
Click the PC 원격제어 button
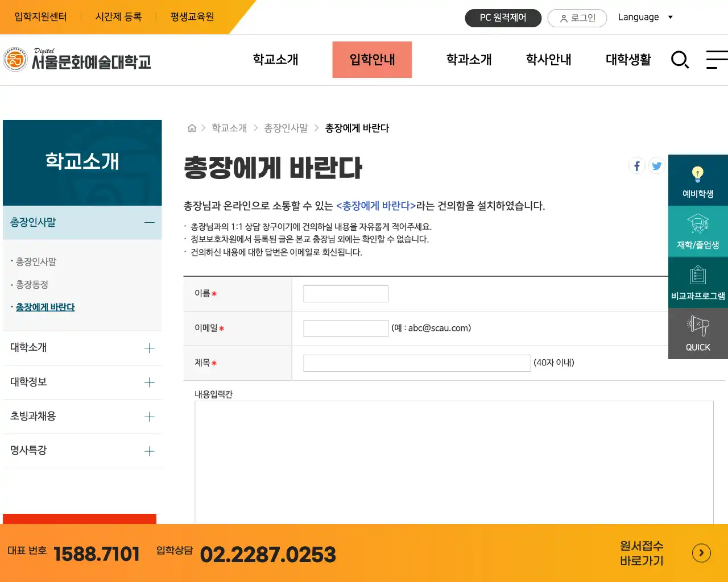pos(503,18)
